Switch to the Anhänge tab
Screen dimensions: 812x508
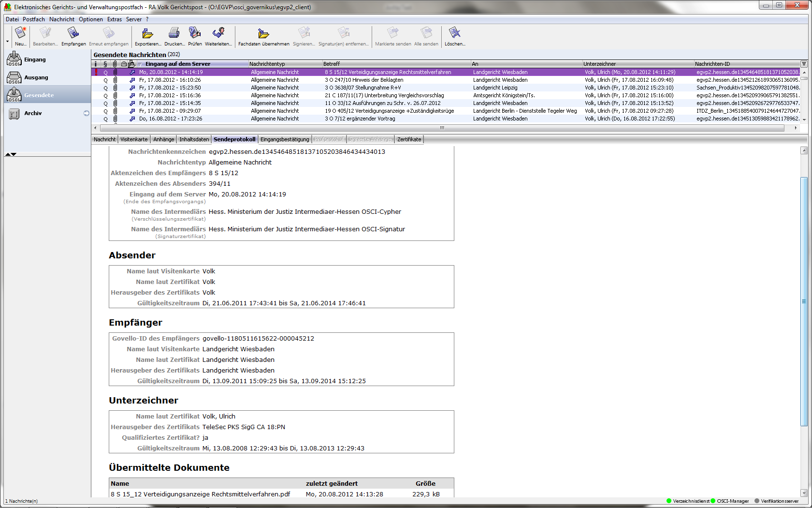163,139
